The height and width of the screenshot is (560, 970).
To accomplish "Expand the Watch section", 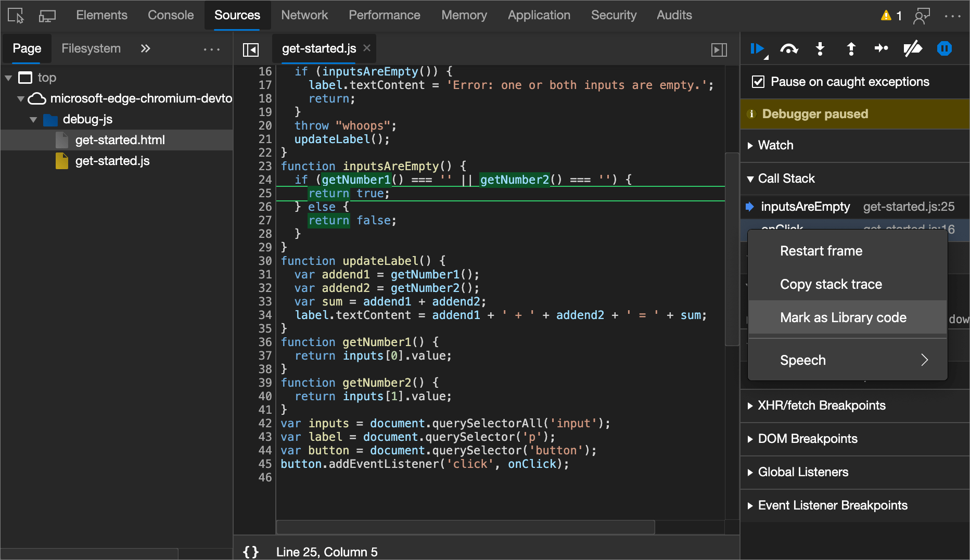I will coord(775,145).
